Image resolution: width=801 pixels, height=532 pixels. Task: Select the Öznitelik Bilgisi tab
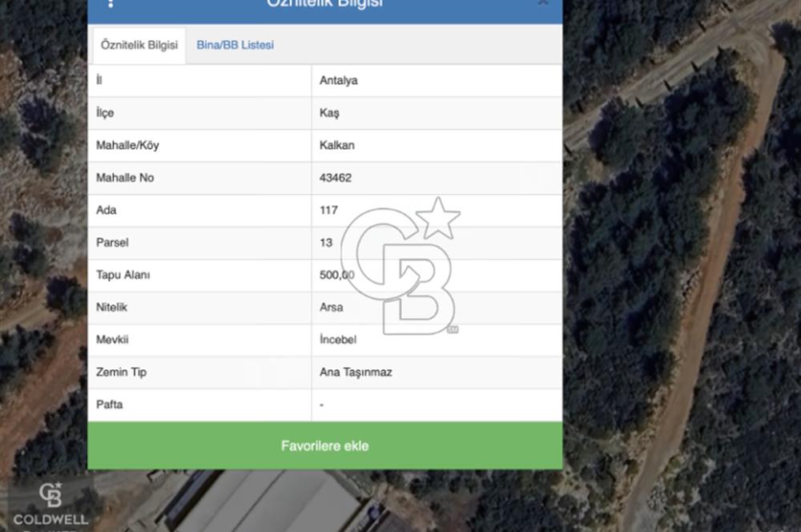139,46
